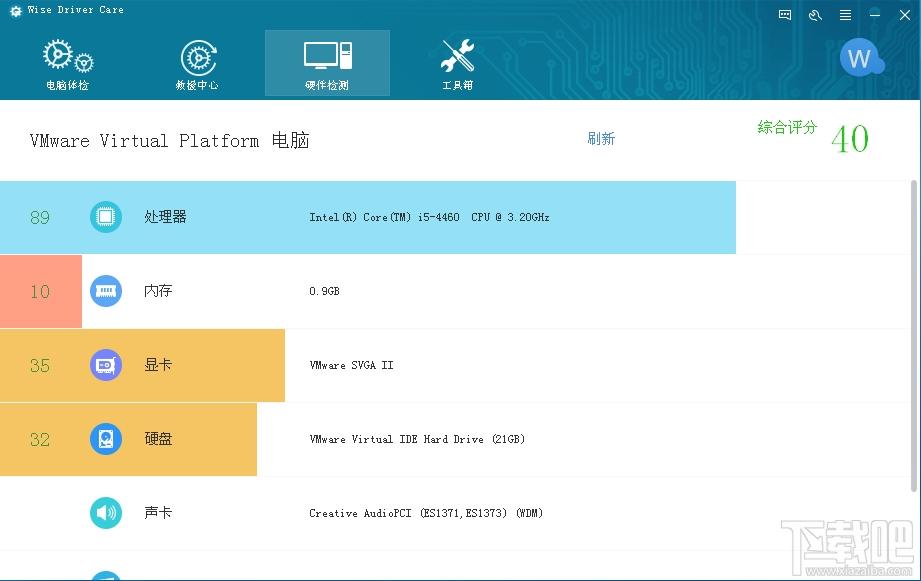Image resolution: width=921 pixels, height=581 pixels.
Task: Open the feedback message icon in title bar
Action: 785,15
